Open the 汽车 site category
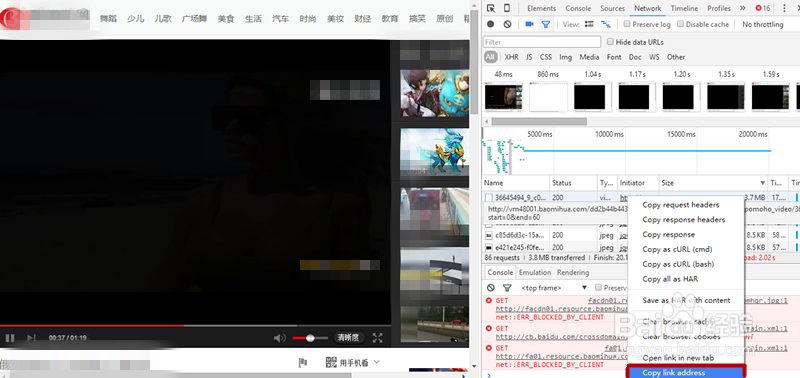The height and width of the screenshot is (378, 800). pos(280,19)
